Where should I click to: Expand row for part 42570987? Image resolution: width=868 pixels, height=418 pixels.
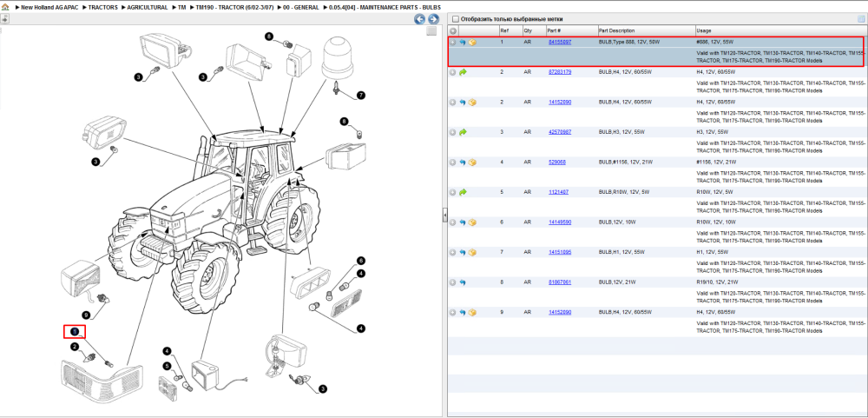[453, 132]
